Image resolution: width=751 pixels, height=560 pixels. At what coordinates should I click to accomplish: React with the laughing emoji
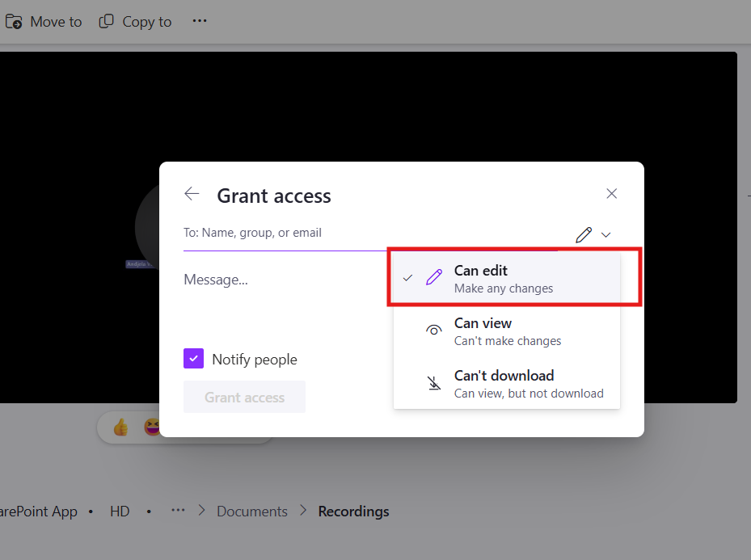click(x=152, y=427)
